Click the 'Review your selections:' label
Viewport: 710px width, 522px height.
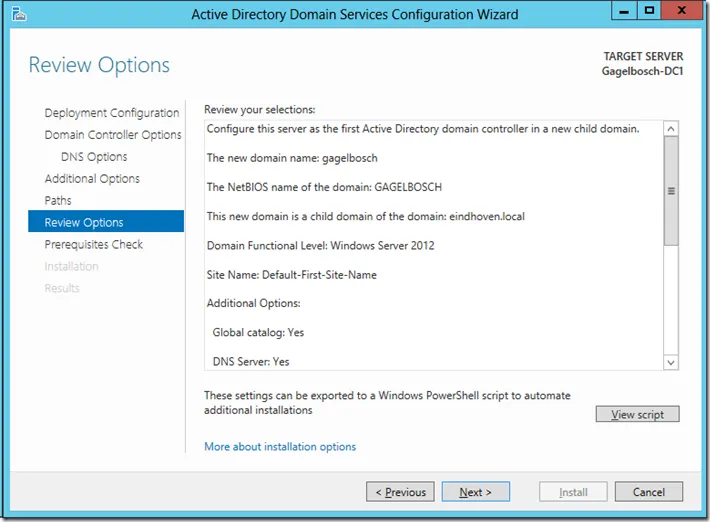[259, 110]
